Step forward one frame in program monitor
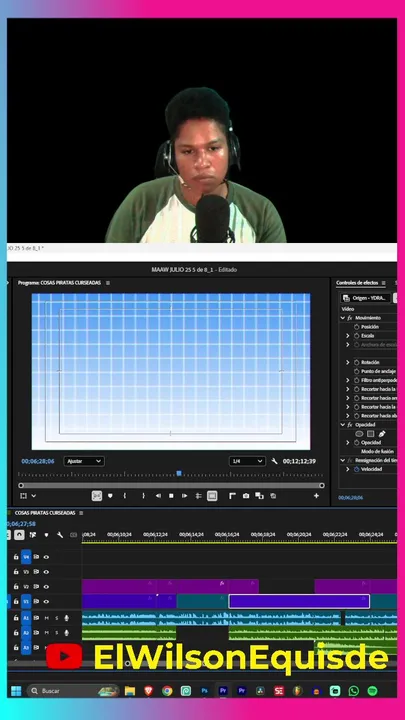 click(185, 496)
